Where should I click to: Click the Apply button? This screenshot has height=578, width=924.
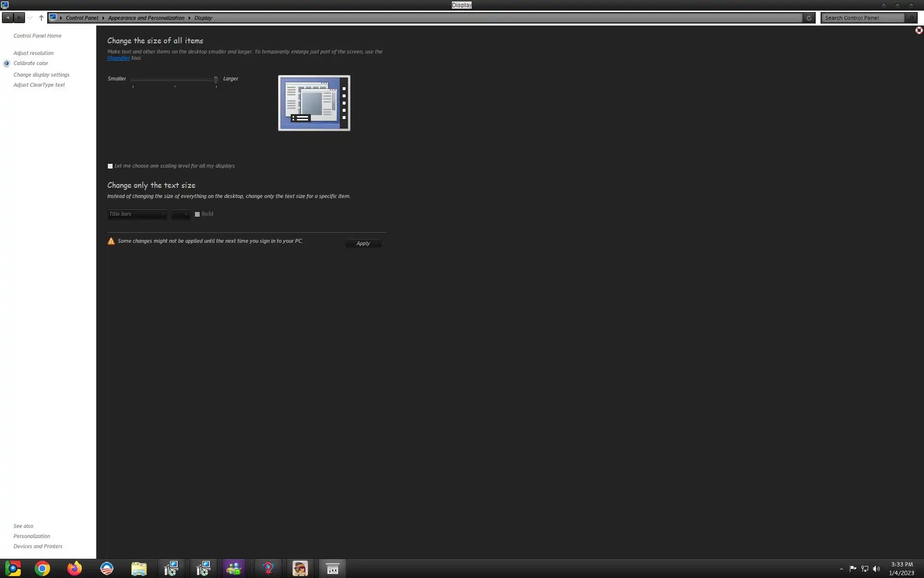363,243
